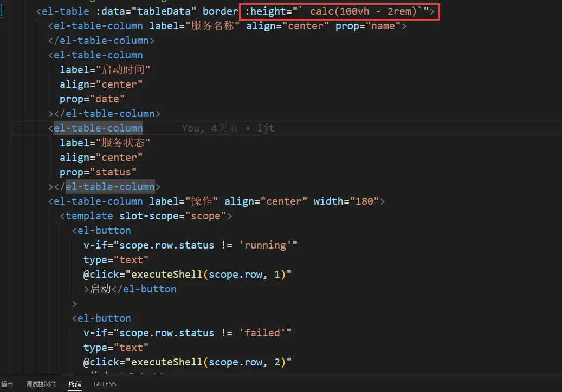Click inside the red-boxed :height attribute
This screenshot has height=392, width=562.
coord(339,11)
